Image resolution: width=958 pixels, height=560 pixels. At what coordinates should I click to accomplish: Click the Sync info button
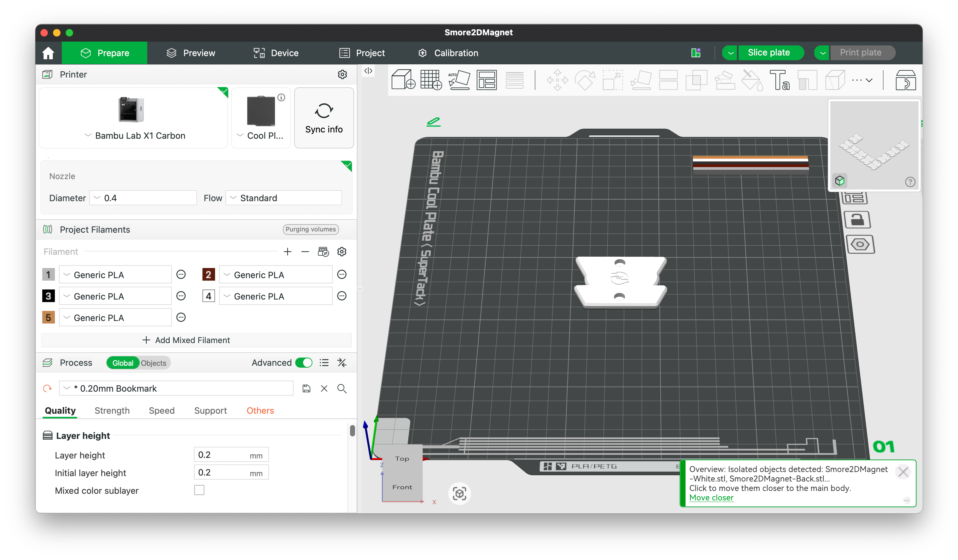(x=324, y=118)
